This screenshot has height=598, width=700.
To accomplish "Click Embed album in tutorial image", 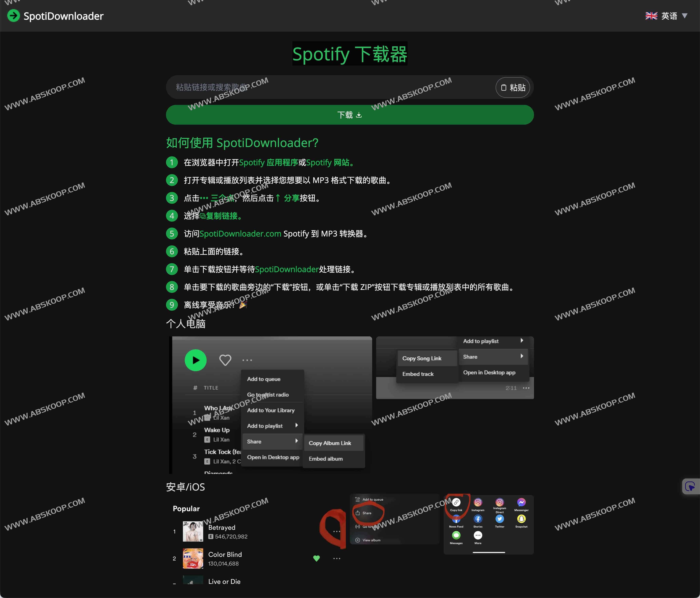I will point(326,458).
